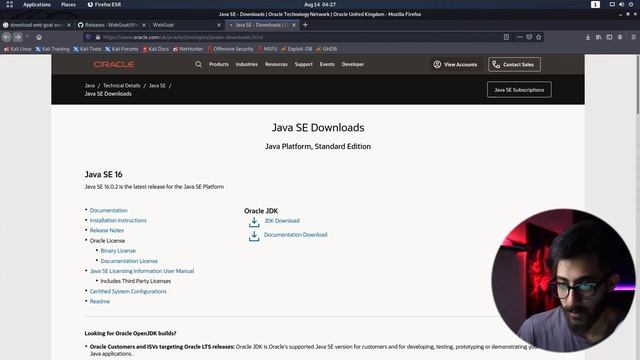Open Certified System Configurations link

[128, 291]
